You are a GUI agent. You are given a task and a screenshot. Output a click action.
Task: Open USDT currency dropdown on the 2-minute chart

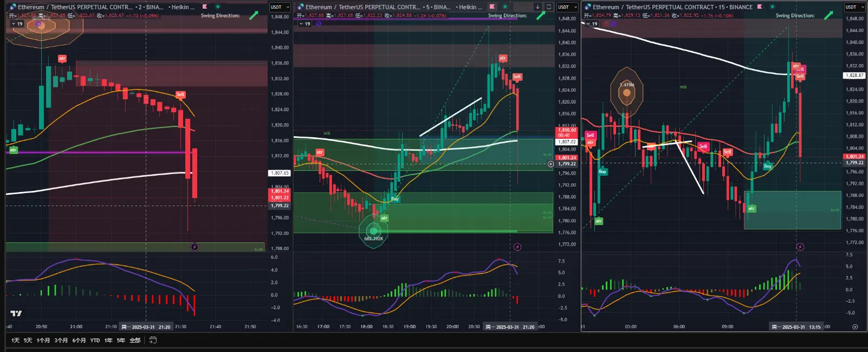click(x=280, y=7)
